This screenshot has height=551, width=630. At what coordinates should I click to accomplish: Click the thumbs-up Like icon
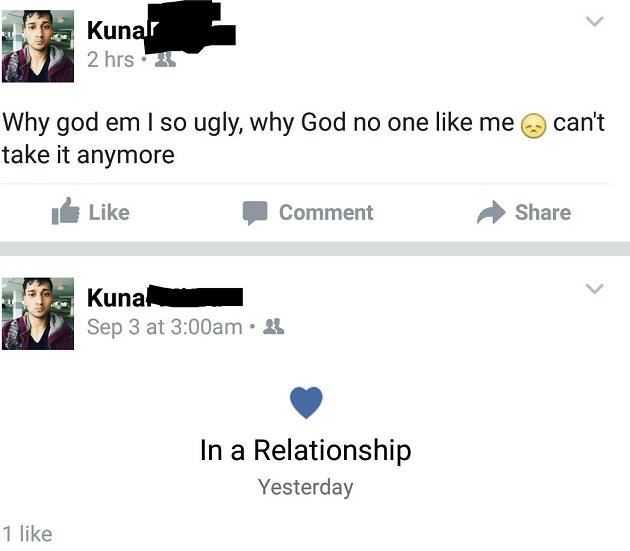(65, 211)
